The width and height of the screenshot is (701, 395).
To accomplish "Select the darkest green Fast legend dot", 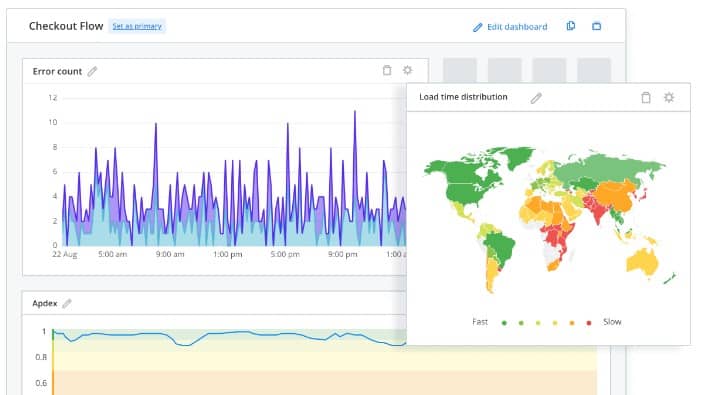I will [x=504, y=323].
